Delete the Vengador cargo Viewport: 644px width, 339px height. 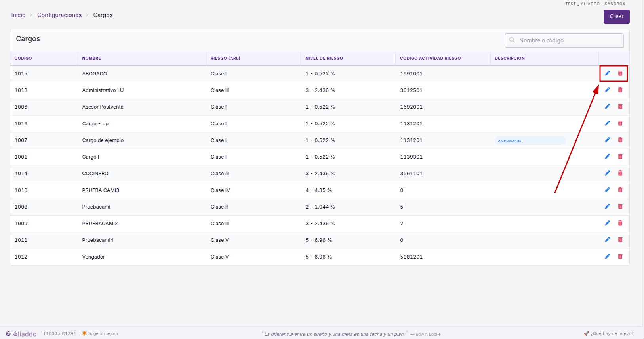pyautogui.click(x=620, y=257)
